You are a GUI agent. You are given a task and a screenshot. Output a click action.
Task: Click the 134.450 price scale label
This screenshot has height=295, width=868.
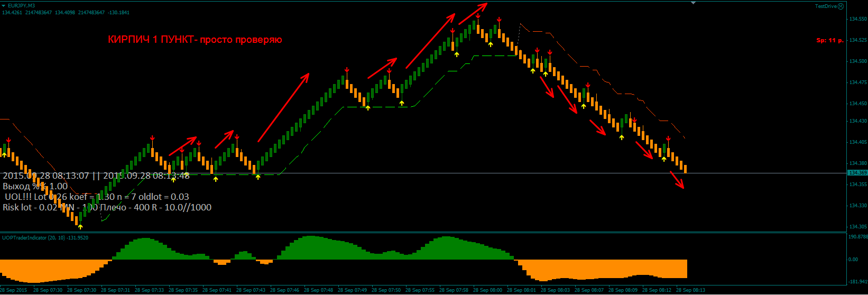[x=857, y=104]
